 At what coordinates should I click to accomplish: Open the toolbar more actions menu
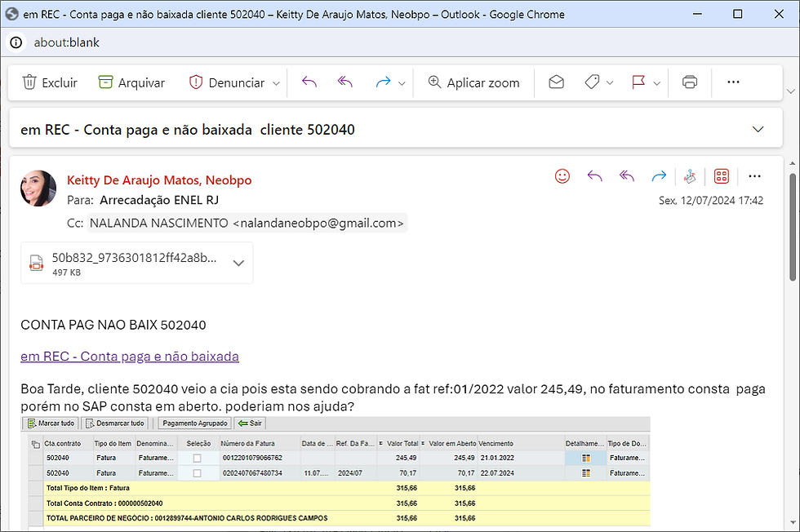tap(733, 82)
